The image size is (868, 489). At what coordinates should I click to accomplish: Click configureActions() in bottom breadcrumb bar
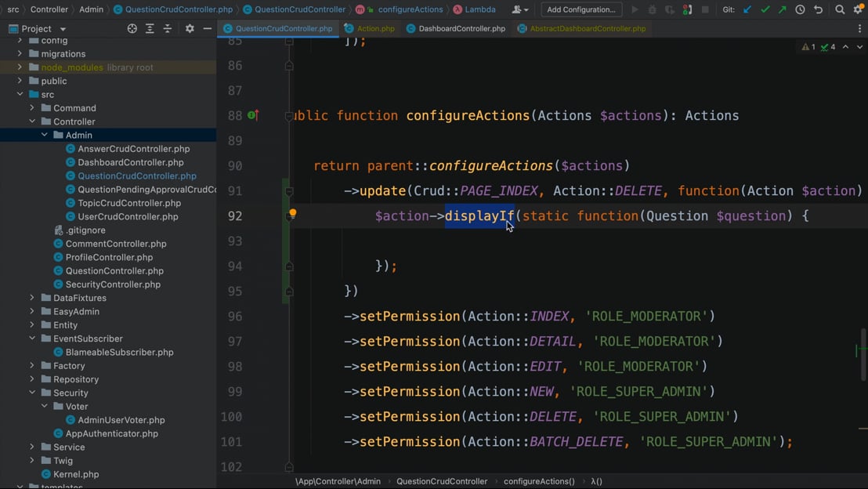539,481
